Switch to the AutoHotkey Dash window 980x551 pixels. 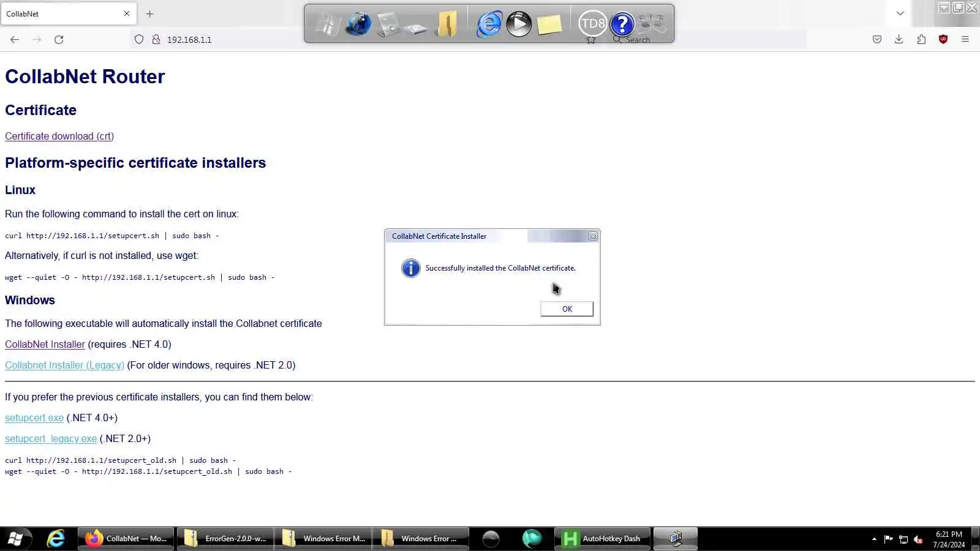pos(602,539)
